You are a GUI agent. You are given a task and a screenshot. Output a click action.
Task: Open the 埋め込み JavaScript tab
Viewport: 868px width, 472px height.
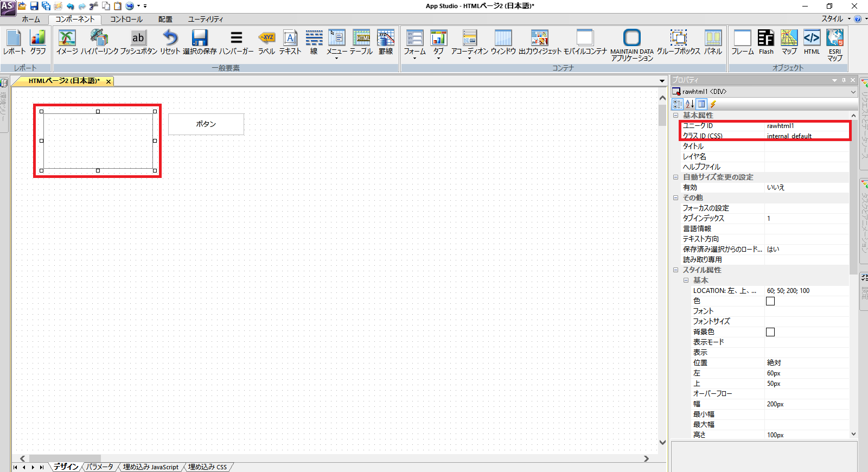point(151,467)
